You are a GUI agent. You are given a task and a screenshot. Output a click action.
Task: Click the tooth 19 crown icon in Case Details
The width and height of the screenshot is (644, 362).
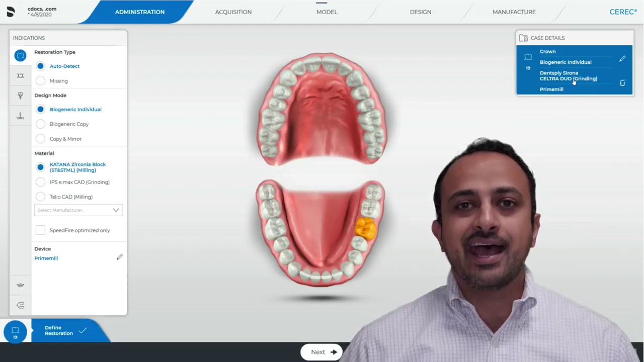click(x=528, y=57)
